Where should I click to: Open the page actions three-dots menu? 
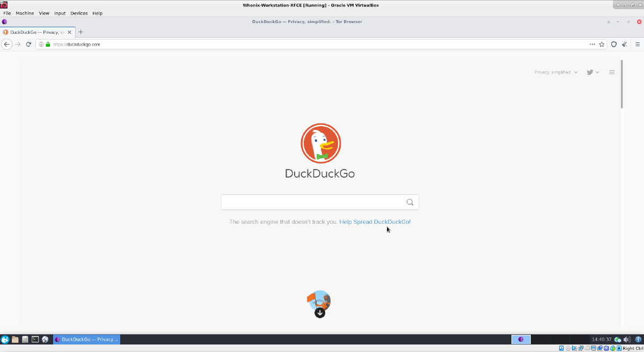tap(592, 45)
